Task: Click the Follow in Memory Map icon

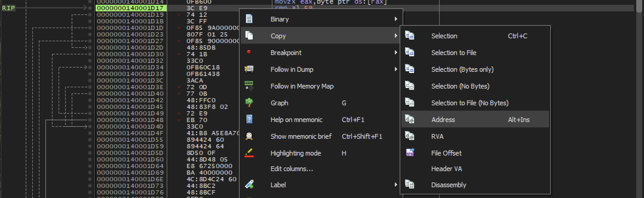Action: click(x=249, y=86)
